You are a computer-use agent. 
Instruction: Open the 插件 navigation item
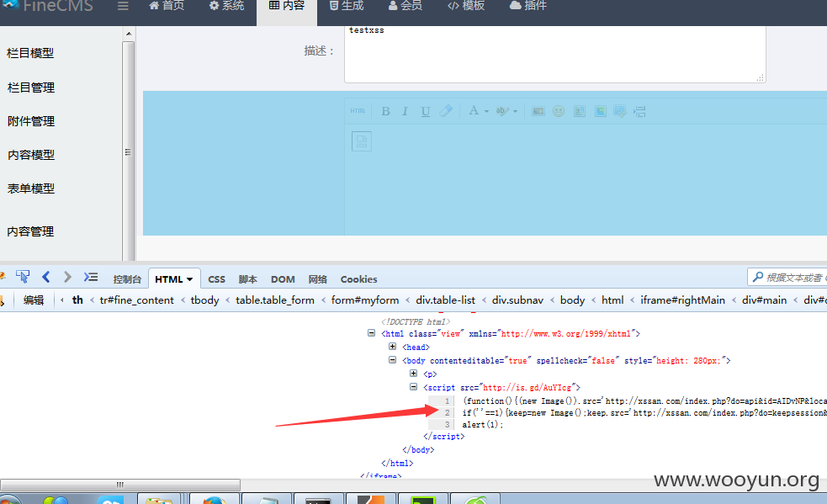[x=528, y=6]
